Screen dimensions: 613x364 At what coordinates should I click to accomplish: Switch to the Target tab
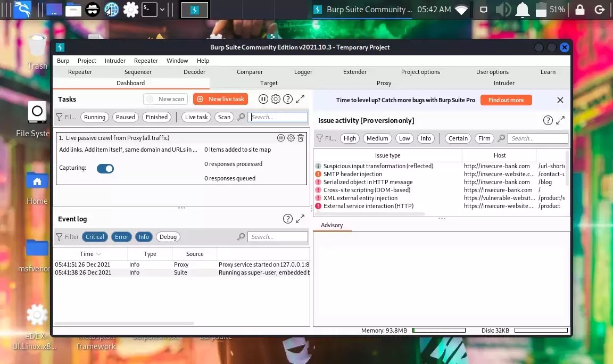click(x=269, y=83)
